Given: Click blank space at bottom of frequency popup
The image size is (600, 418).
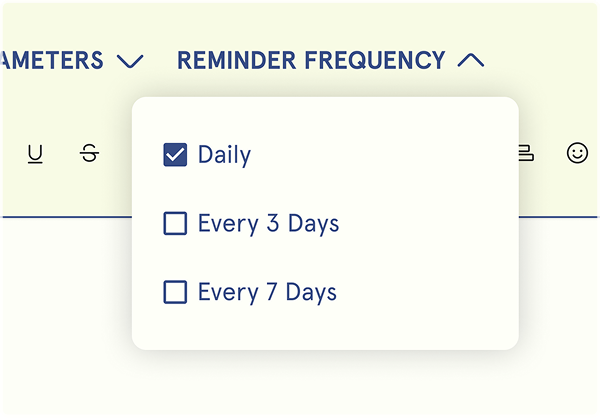Looking at the screenshot, I should (325, 332).
